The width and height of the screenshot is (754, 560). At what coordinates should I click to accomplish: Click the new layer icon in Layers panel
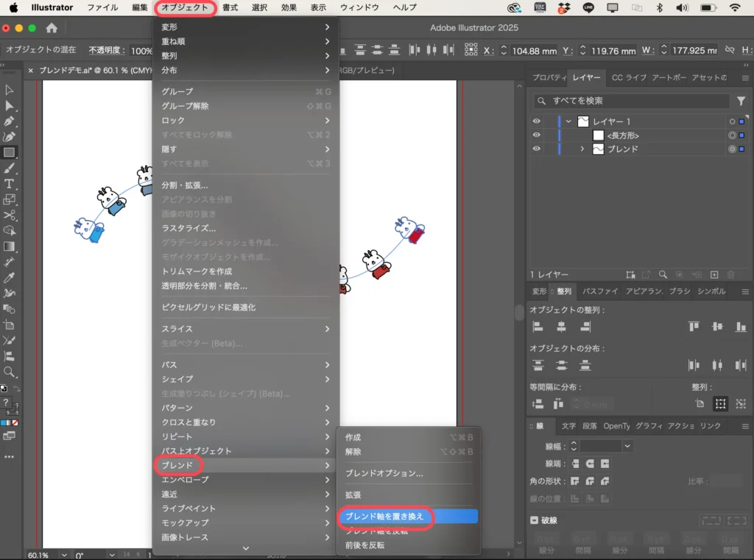pos(714,274)
